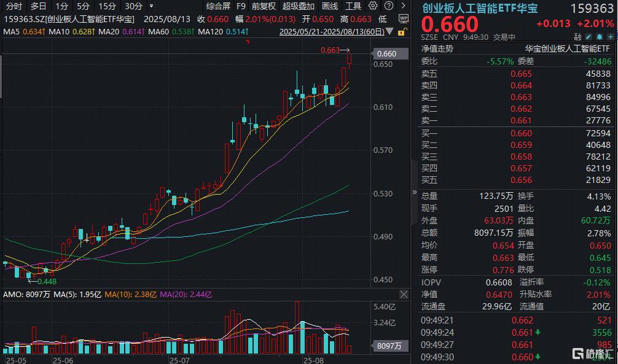Click the MA20 0.614 indicator label

point(122,31)
